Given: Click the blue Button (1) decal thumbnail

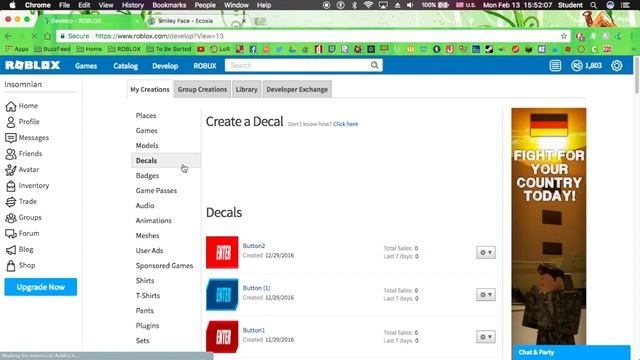Looking at the screenshot, I should pos(222,294).
